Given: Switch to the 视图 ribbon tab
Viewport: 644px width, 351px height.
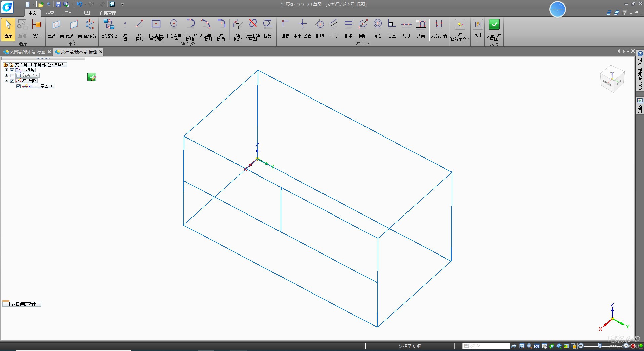Looking at the screenshot, I should coord(86,13).
